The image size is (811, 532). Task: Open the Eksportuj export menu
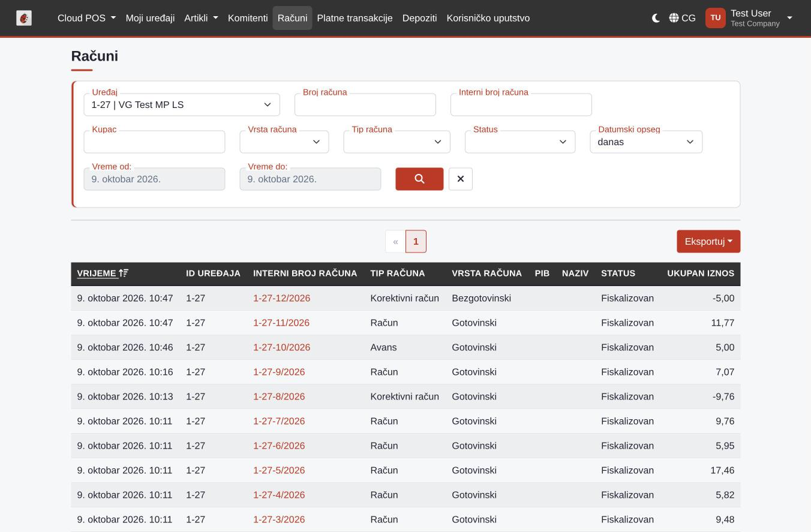pyautogui.click(x=708, y=241)
